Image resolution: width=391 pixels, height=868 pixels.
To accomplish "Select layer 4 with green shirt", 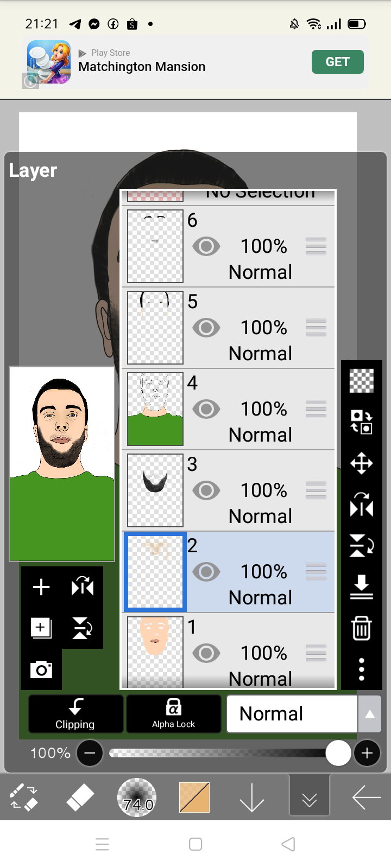I will [x=228, y=409].
